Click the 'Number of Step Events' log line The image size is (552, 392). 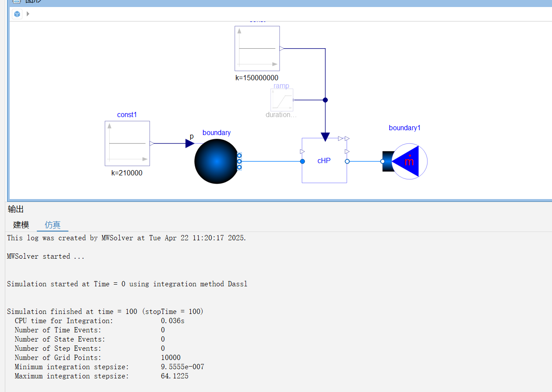(90, 349)
